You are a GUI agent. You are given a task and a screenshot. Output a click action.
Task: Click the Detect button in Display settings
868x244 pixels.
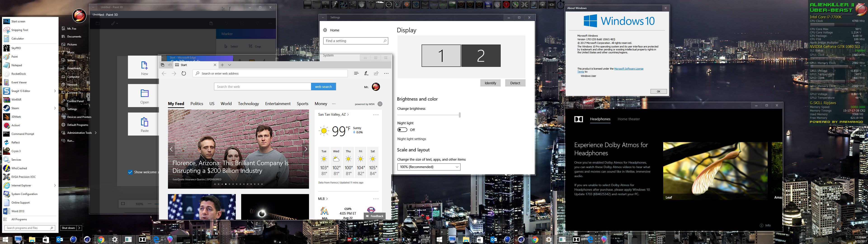pyautogui.click(x=515, y=83)
